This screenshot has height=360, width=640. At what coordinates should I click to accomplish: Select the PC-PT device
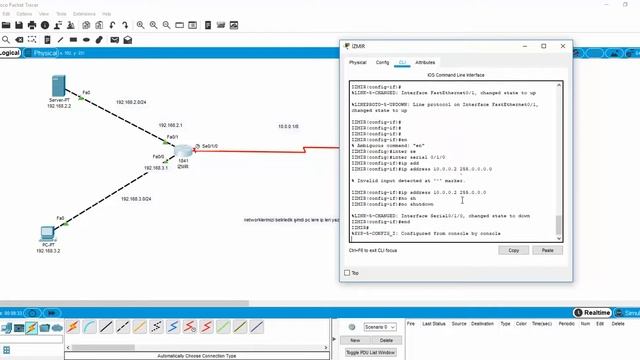pyautogui.click(x=47, y=233)
